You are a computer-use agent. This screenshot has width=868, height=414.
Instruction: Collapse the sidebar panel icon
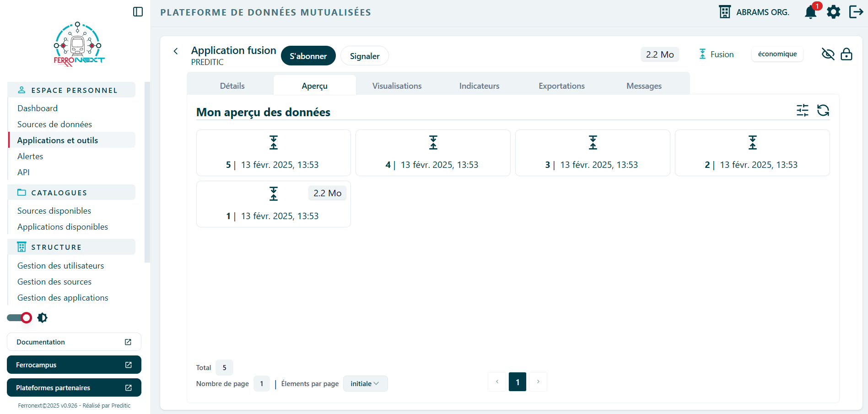(x=138, y=12)
